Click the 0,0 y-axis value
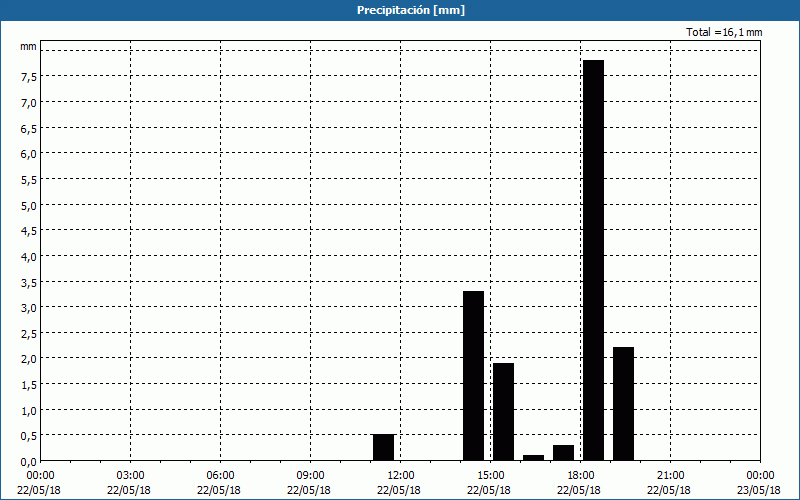 29,461
